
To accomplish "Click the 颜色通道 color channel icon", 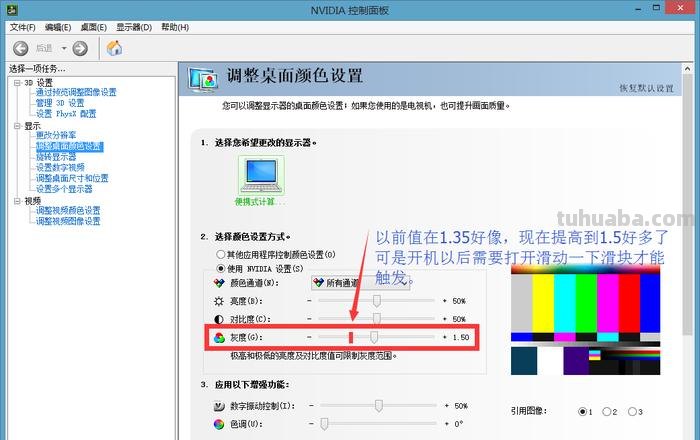I will click(219, 283).
